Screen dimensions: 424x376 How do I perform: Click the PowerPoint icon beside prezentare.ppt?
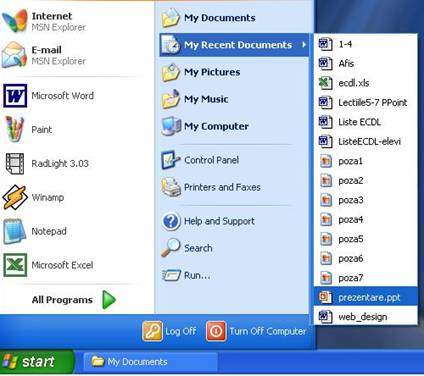(x=325, y=297)
